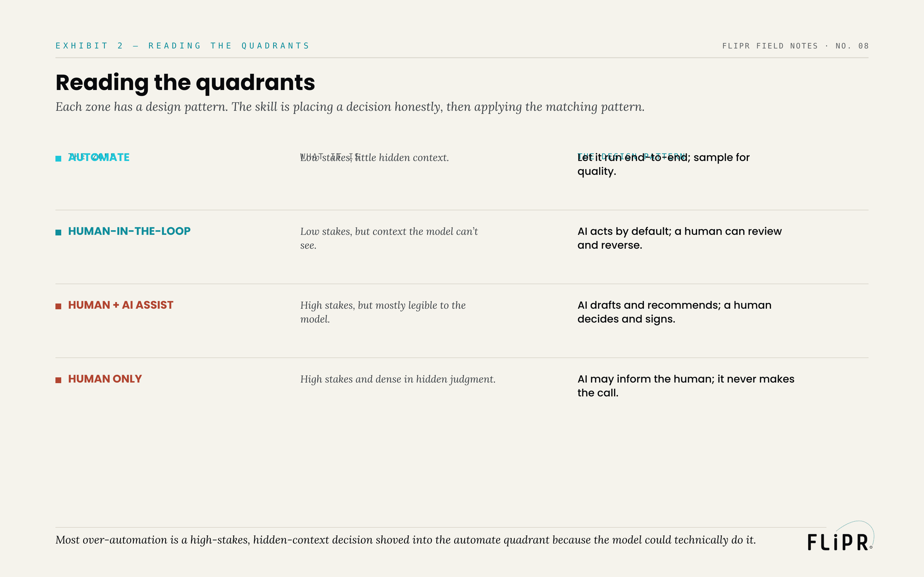
Task: Click 'Low stakes, little hidden context' description
Action: [x=375, y=158]
